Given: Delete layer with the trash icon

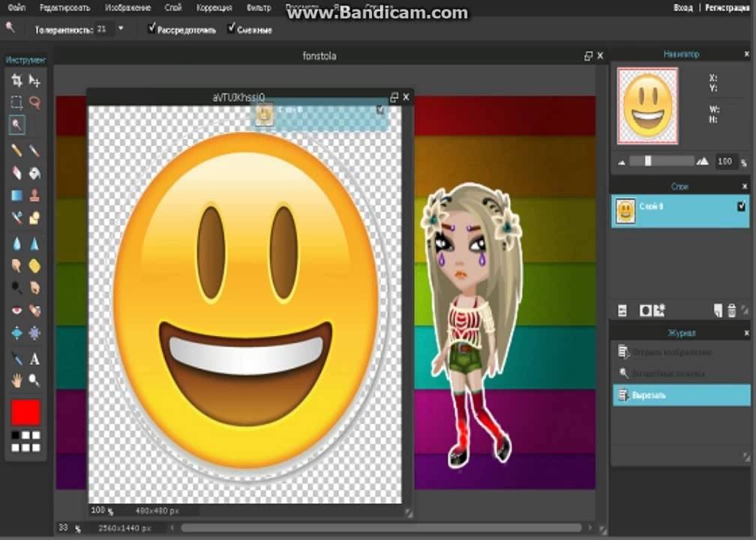Looking at the screenshot, I should [731, 311].
